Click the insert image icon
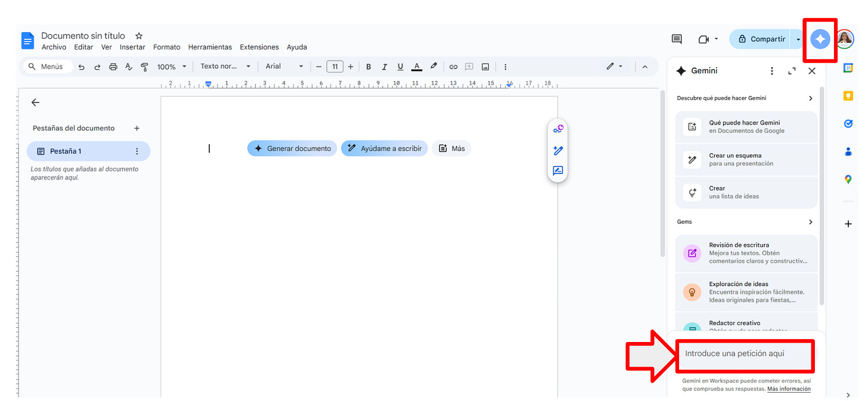This screenshot has height=401, width=868. (485, 67)
